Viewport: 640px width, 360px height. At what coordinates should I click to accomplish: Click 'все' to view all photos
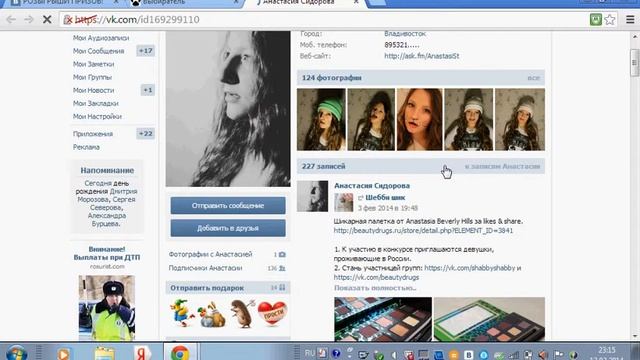[533, 78]
